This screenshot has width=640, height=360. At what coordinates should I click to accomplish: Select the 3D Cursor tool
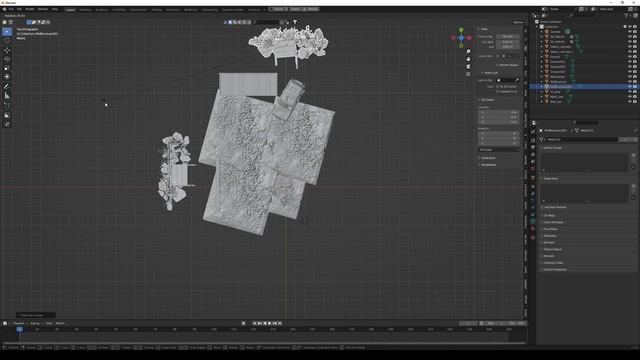point(7,40)
